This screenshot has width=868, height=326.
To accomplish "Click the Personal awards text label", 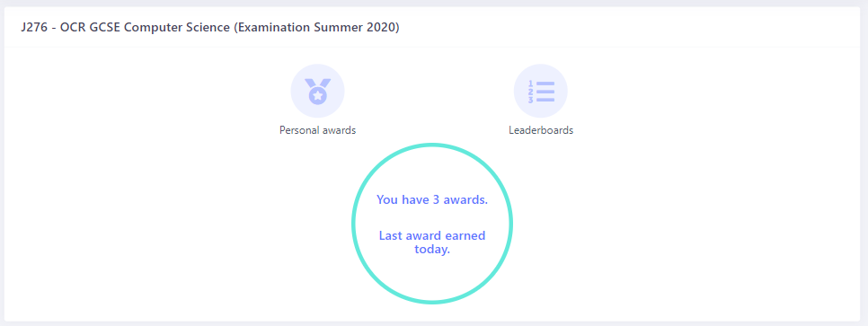I will click(318, 130).
